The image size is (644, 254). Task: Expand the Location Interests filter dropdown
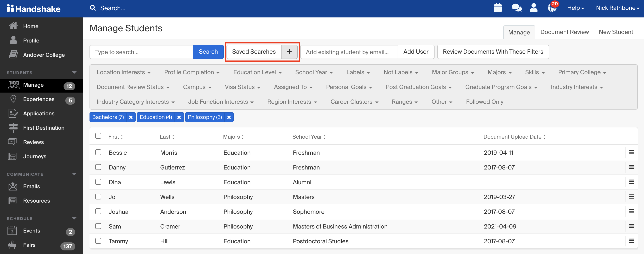(124, 72)
